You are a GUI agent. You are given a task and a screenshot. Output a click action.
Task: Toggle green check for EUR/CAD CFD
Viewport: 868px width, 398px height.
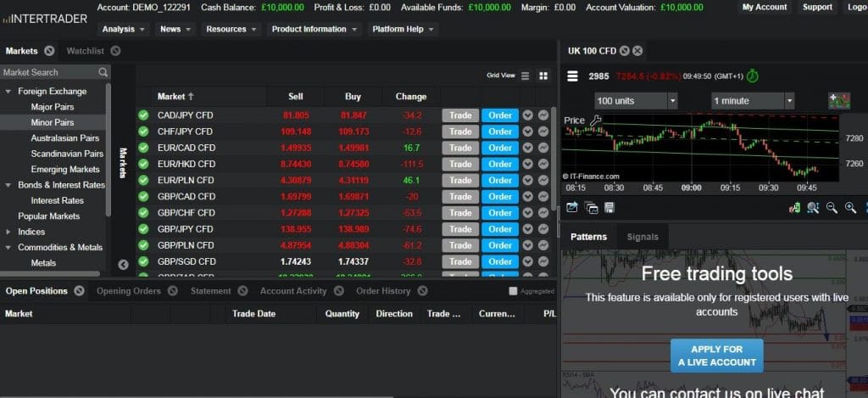click(x=143, y=148)
